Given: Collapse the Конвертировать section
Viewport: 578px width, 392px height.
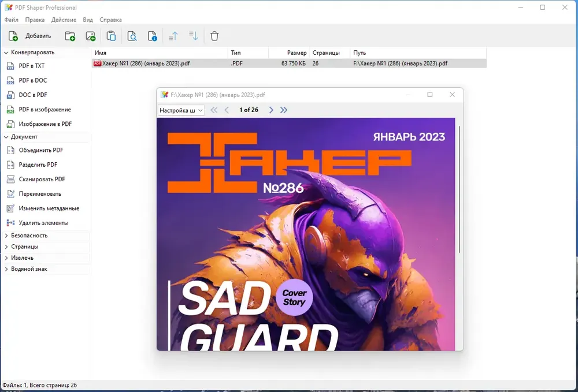Looking at the screenshot, I should tap(6, 53).
